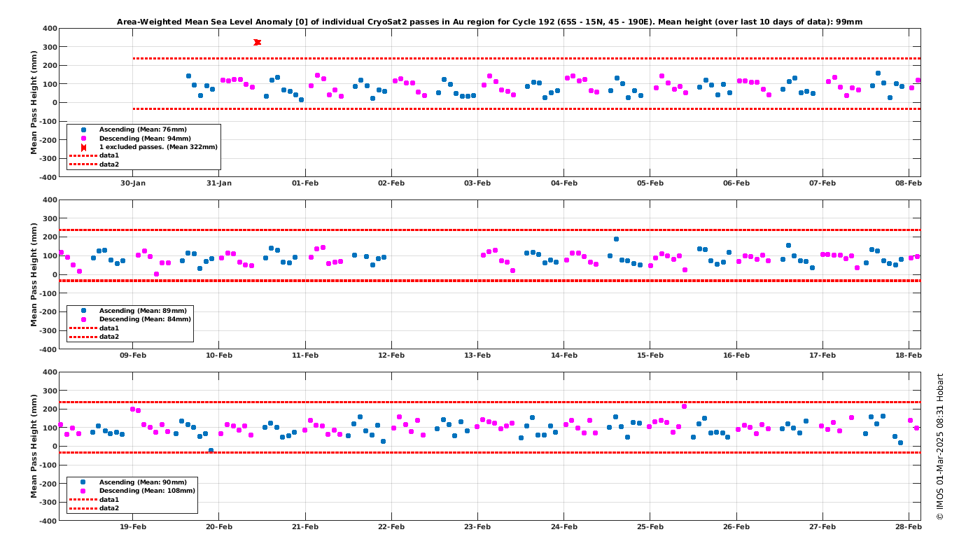The height and width of the screenshot is (560, 980).
Task: Click the '06-Feb' x-axis tick label
Action: point(736,183)
